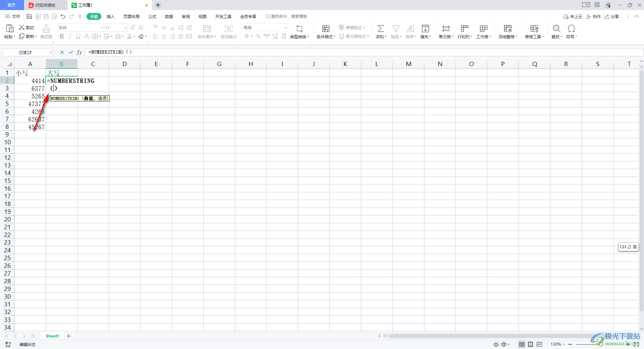This screenshot has height=349, width=644.
Task: Switch to the Review (审阅) tab
Action: pyautogui.click(x=186, y=16)
